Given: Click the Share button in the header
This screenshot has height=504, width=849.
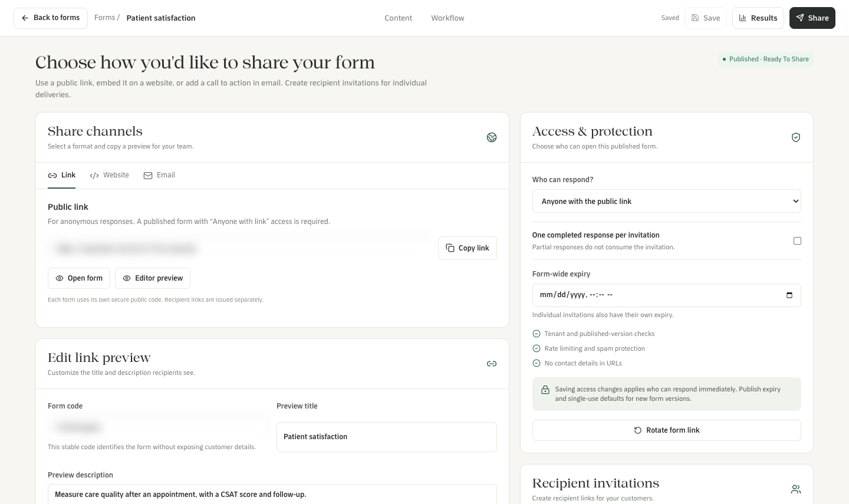Looking at the screenshot, I should (812, 18).
